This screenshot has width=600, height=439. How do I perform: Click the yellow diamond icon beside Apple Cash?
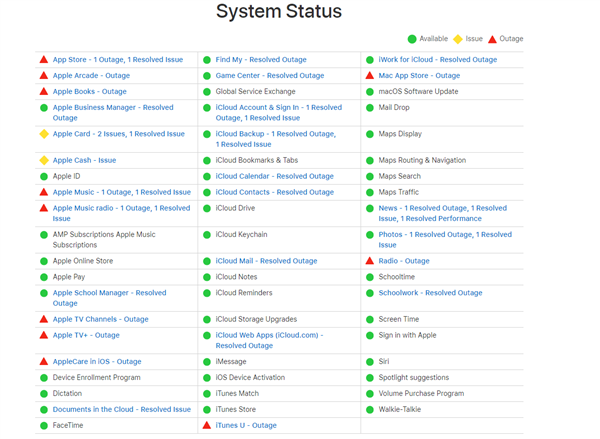(x=44, y=160)
